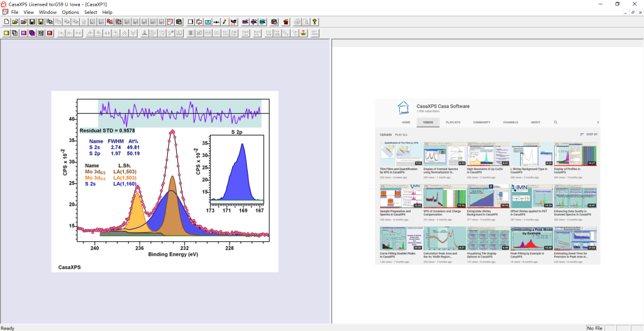Click the PLAY ALL link
This screenshot has width=644, height=331.
tap(401, 134)
